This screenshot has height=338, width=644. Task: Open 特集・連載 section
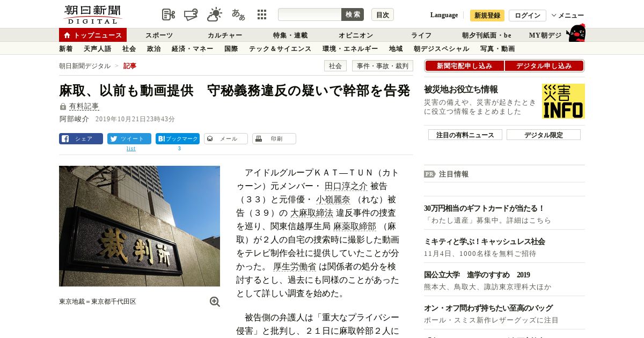pos(290,35)
